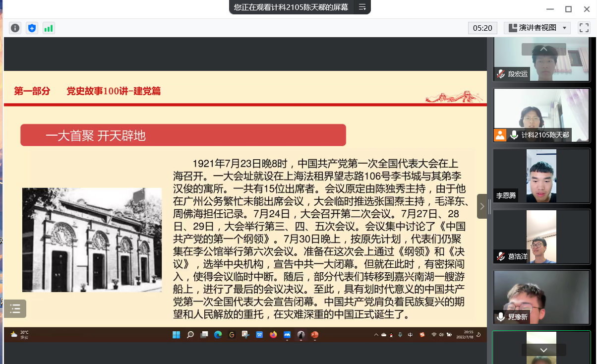
Task: Click the tray Wi-Fi network icon
Action: pyautogui.click(x=434, y=335)
